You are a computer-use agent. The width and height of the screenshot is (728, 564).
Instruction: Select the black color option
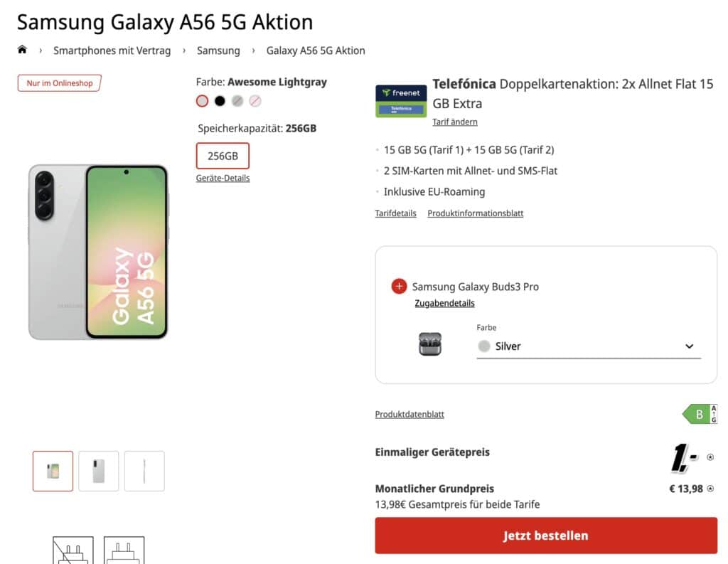click(220, 101)
